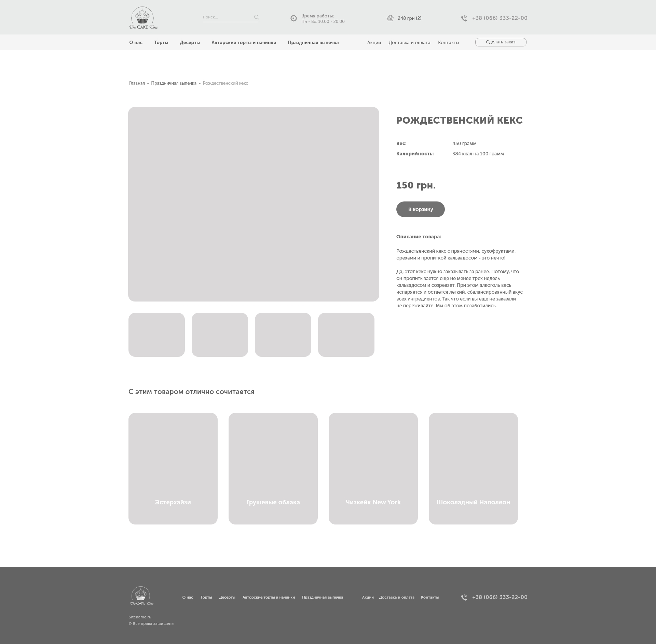Open Контакты in footer
This screenshot has height=644, width=656.
coord(429,598)
